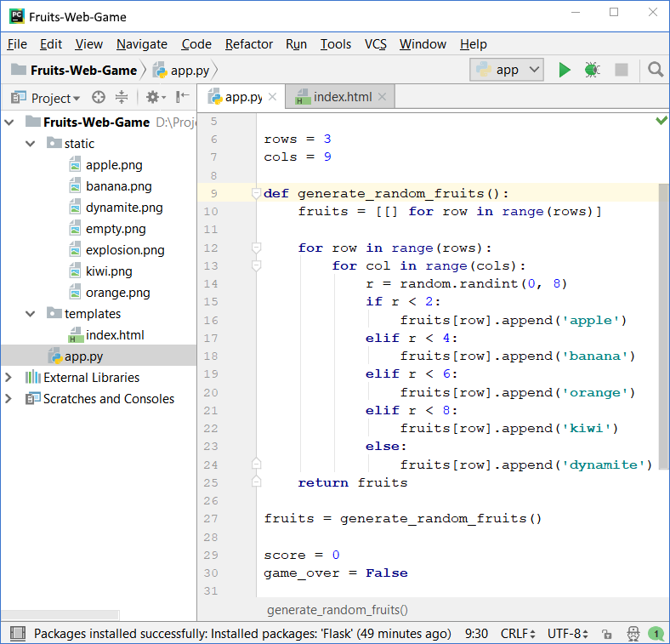Screen dimensions: 670x644
Task: Open the Project view selector dropdown
Action: pos(54,98)
